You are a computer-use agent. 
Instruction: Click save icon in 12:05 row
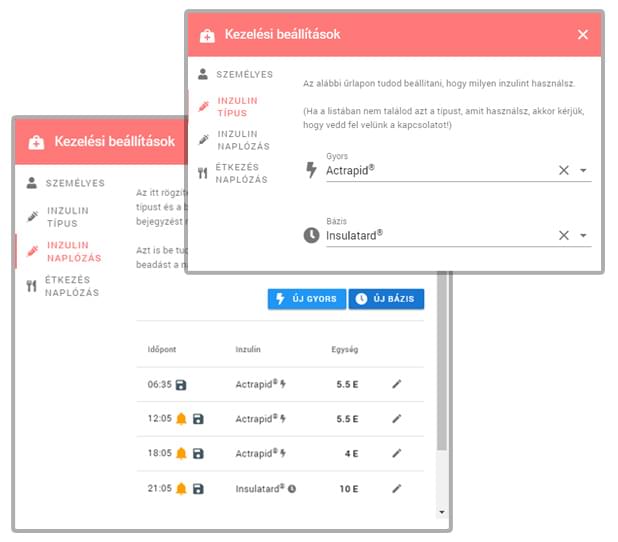click(198, 419)
